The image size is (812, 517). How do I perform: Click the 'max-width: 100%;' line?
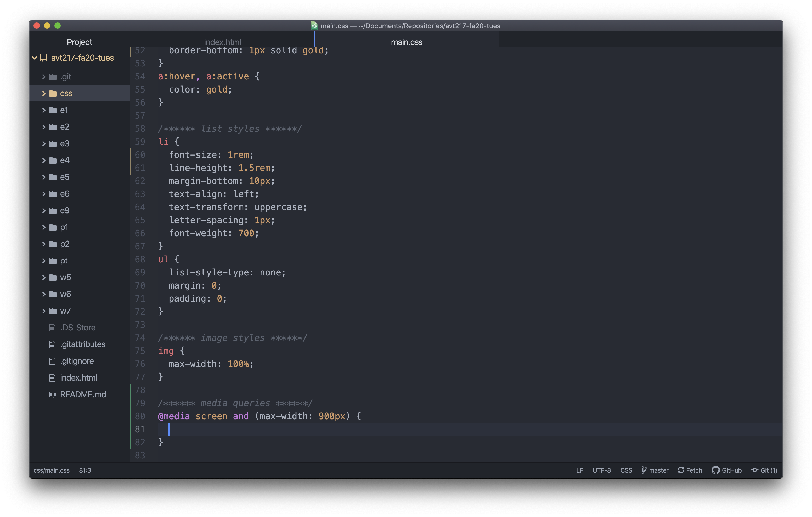(x=211, y=364)
